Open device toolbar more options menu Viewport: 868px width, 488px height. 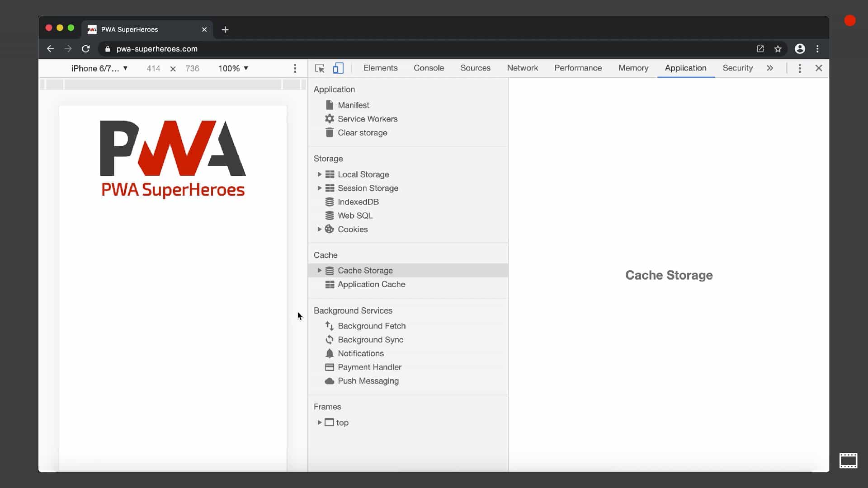tap(295, 68)
